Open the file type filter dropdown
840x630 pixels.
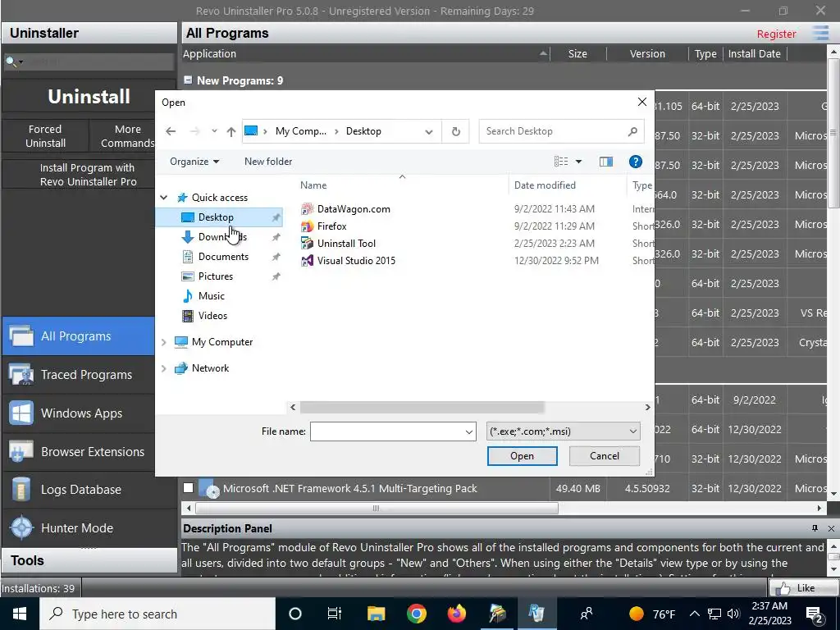633,431
